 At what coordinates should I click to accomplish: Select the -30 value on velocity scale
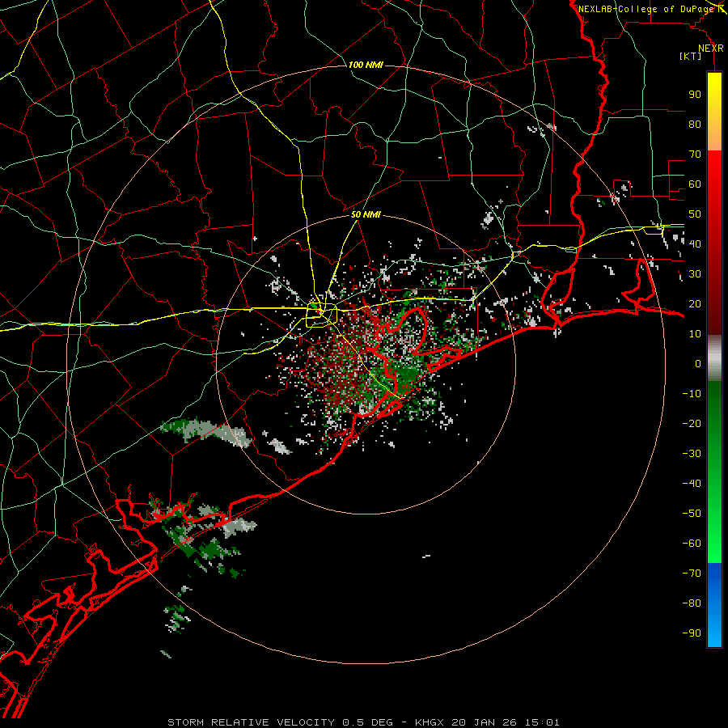692,454
